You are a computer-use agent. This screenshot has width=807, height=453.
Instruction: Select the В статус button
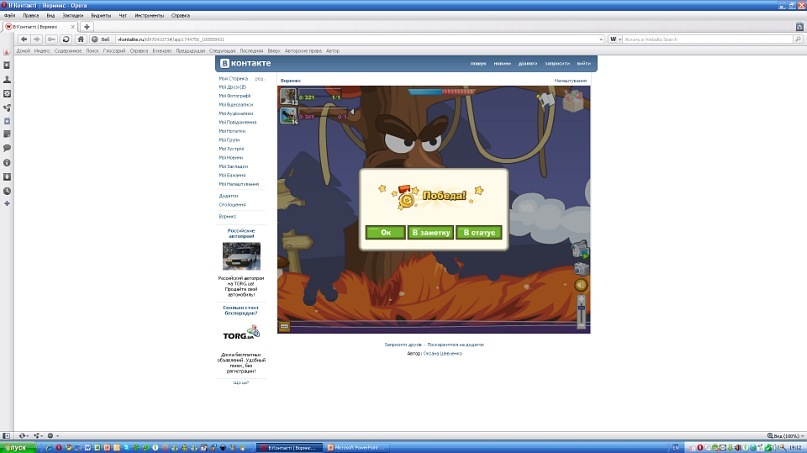[479, 232]
